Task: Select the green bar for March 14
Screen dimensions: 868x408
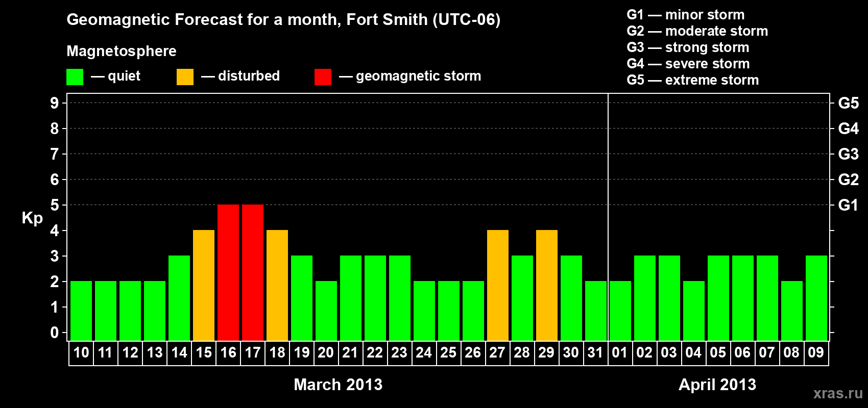Action: pyautogui.click(x=179, y=298)
